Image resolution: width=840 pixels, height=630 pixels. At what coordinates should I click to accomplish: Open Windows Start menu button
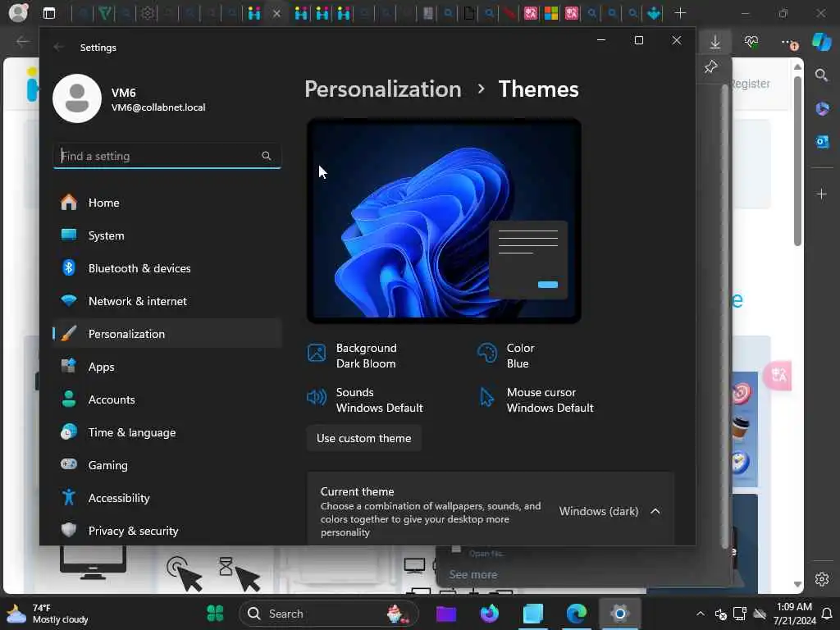click(x=215, y=613)
